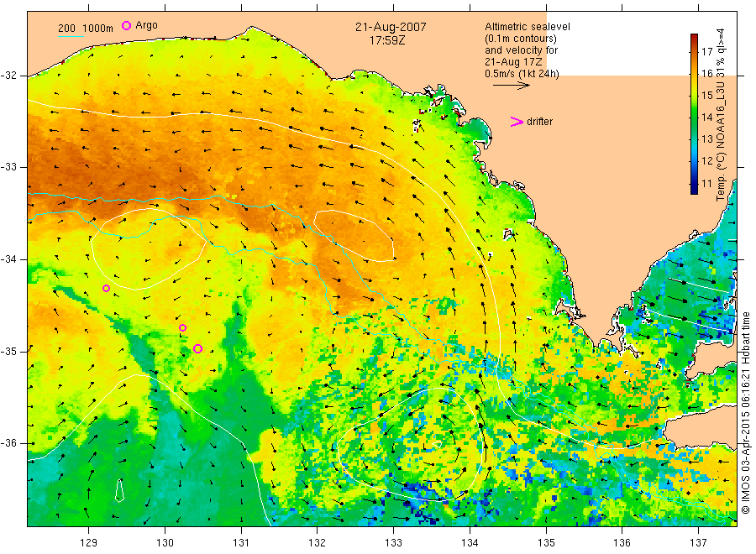
Task: Click the IMOS copyright timestamp text
Action: [745, 412]
